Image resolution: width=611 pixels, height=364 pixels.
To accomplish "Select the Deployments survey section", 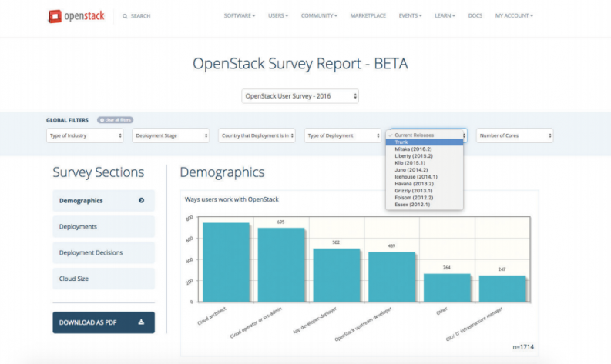I will (104, 226).
